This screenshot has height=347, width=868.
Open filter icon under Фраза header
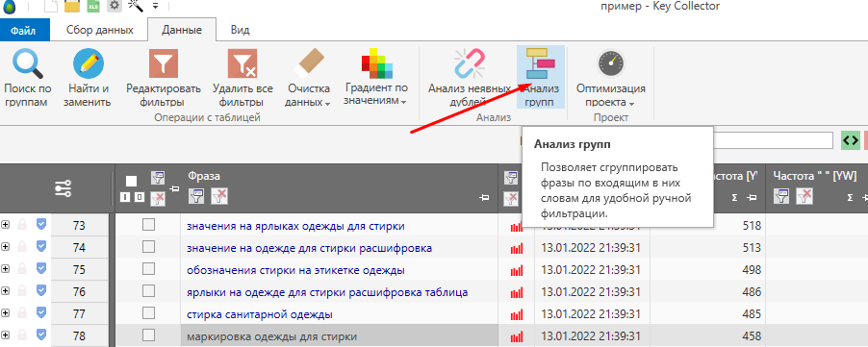click(x=195, y=195)
